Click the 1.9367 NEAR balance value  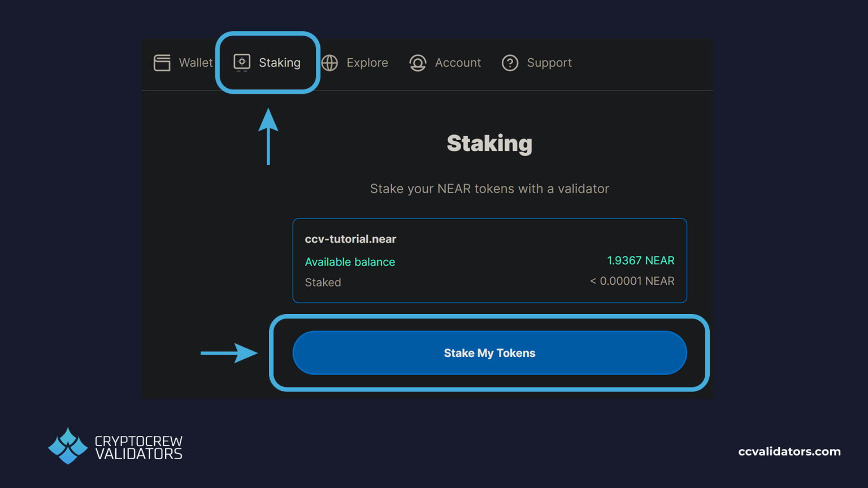[x=640, y=260]
